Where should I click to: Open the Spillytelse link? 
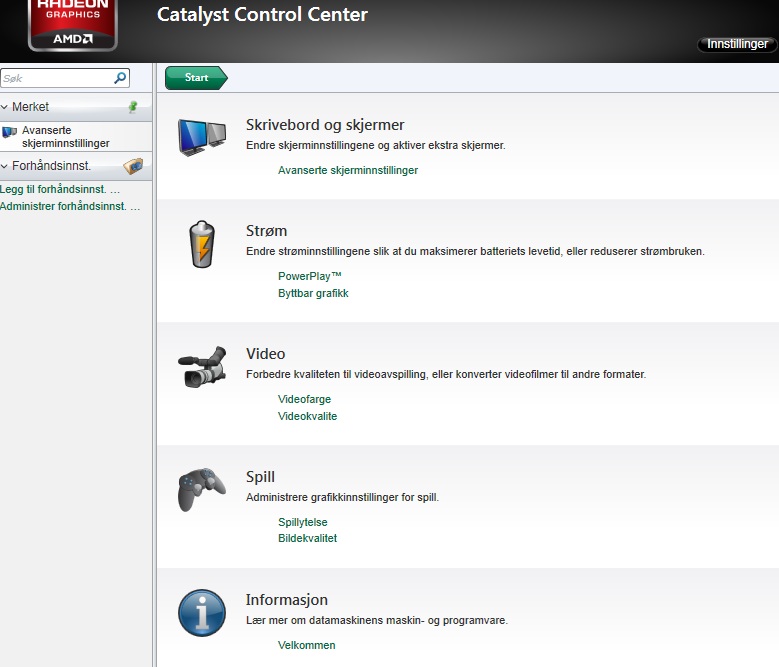(x=303, y=522)
